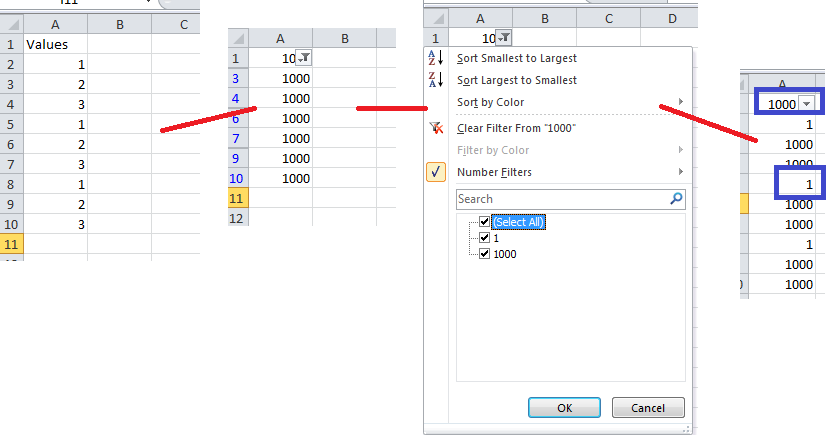829x442 pixels.
Task: Select column B header in first sheet
Action: point(119,24)
